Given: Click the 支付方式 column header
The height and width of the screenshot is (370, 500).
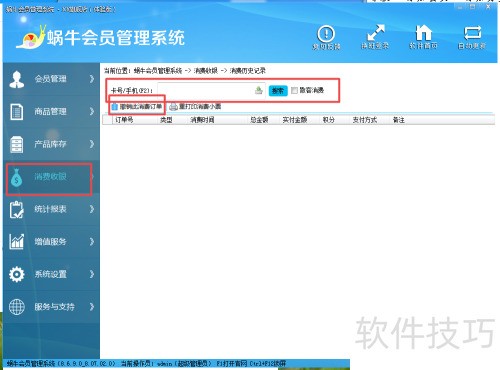Looking at the screenshot, I should coord(365,120).
